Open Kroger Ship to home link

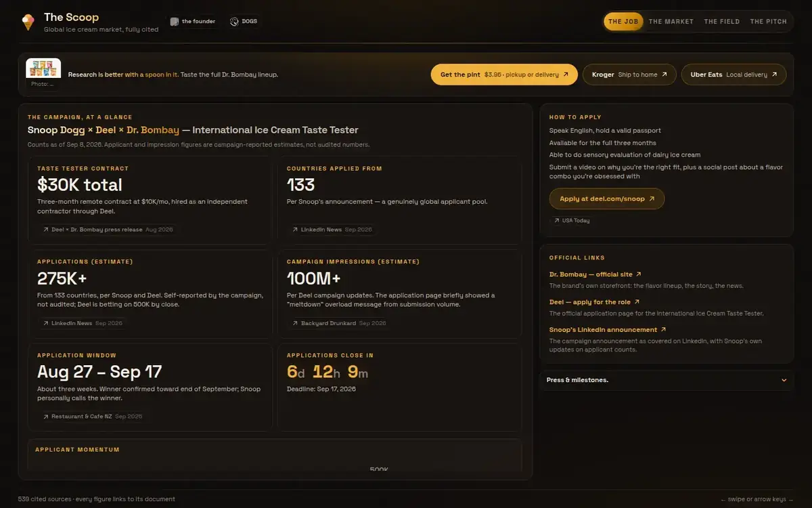coord(629,75)
